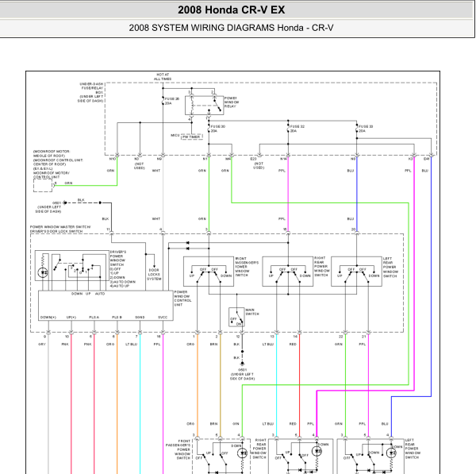This screenshot has height=474, width=476.
Task: Click the '2008 Honda CR-V EX' title
Action: [x=232, y=10]
